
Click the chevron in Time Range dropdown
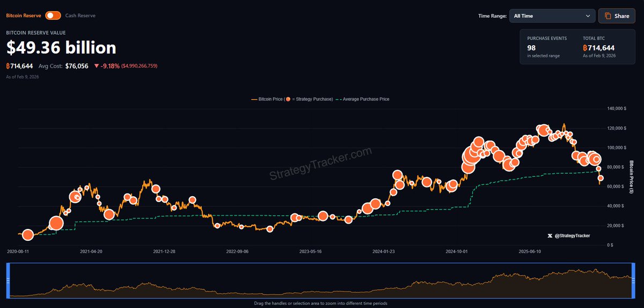click(x=588, y=16)
